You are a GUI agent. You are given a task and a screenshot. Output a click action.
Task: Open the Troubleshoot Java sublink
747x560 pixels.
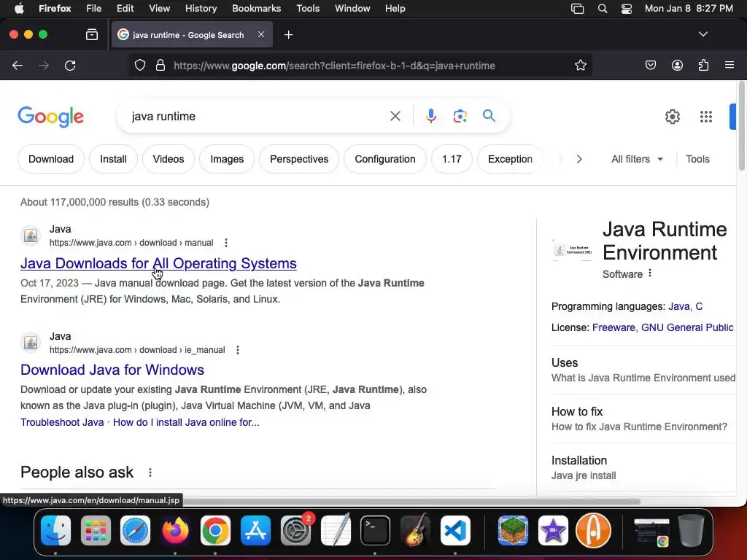click(x=62, y=422)
